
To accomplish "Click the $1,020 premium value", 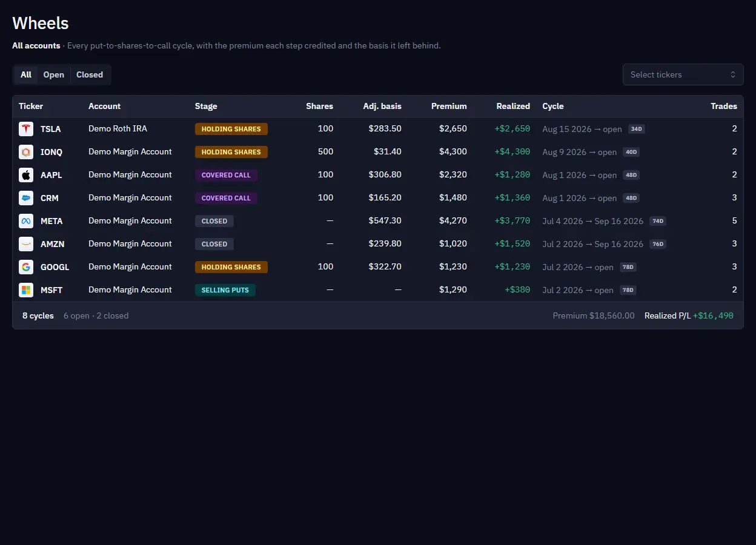I will tap(453, 243).
